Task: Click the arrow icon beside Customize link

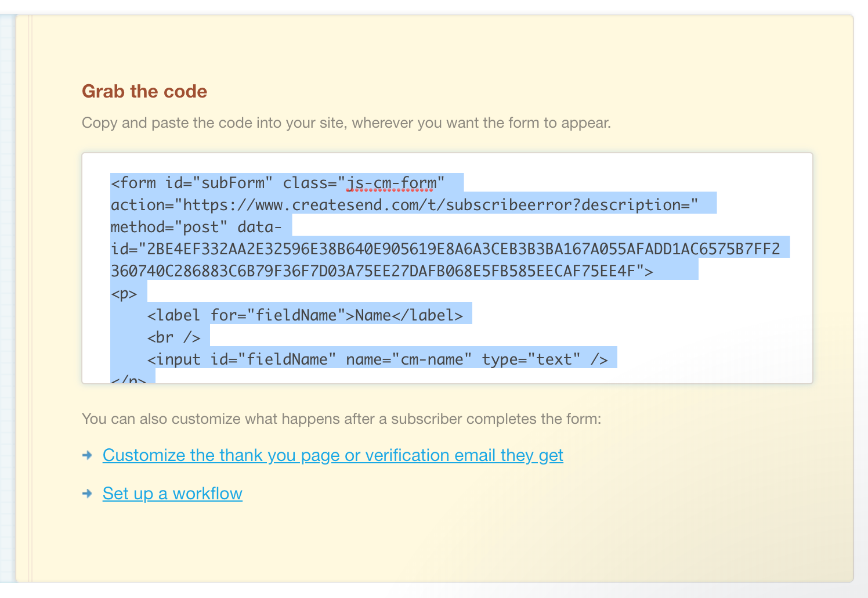Action: tap(88, 455)
